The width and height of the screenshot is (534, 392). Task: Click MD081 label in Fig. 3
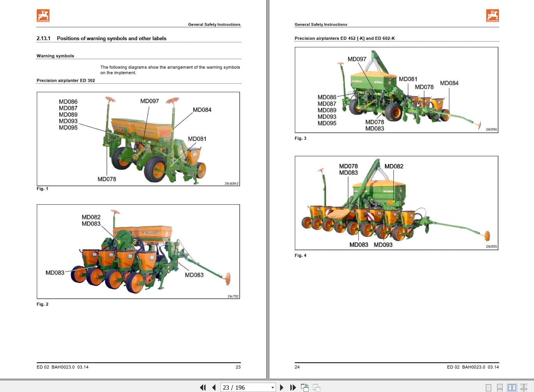point(408,79)
